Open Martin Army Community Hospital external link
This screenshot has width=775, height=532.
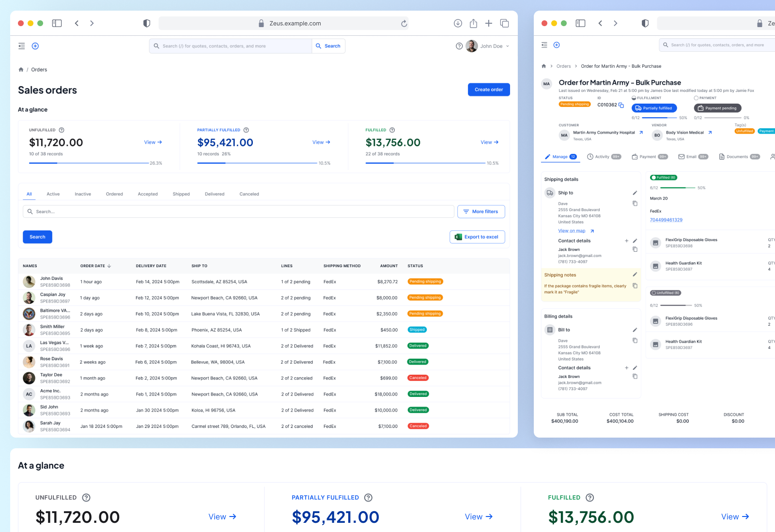tap(640, 132)
